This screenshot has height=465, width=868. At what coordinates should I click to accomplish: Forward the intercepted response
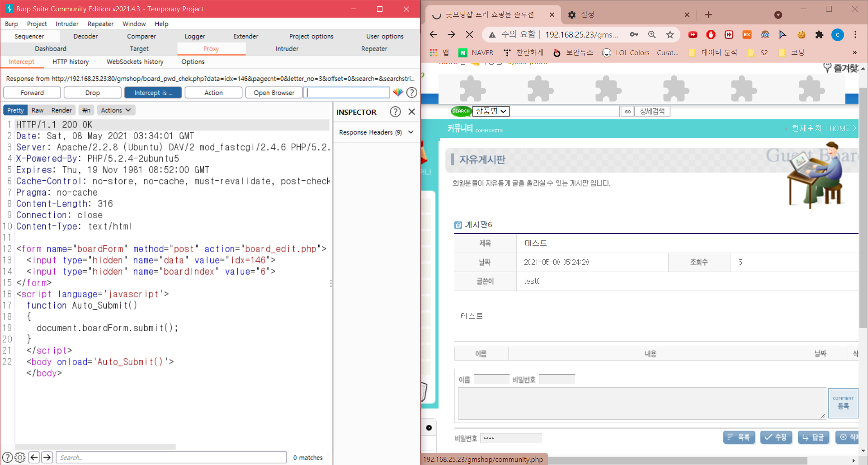click(x=32, y=93)
